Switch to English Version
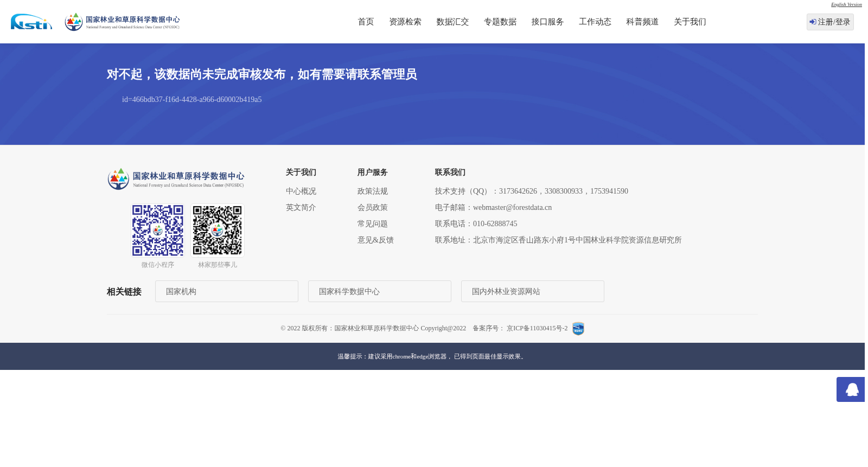This screenshot has width=868, height=467. 846,4
